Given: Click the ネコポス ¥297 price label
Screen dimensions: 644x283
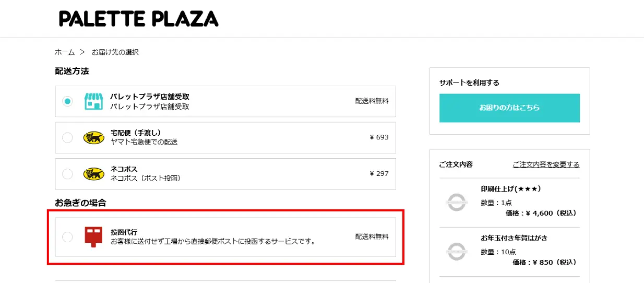Looking at the screenshot, I should (x=379, y=174).
